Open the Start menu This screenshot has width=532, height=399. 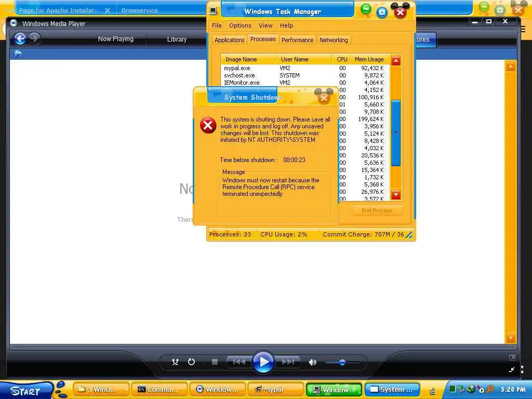click(26, 391)
